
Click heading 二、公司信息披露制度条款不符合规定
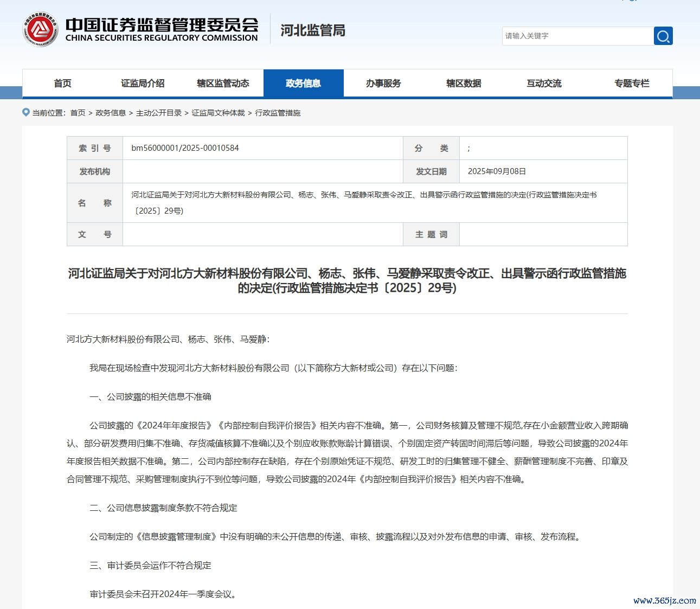pos(163,508)
